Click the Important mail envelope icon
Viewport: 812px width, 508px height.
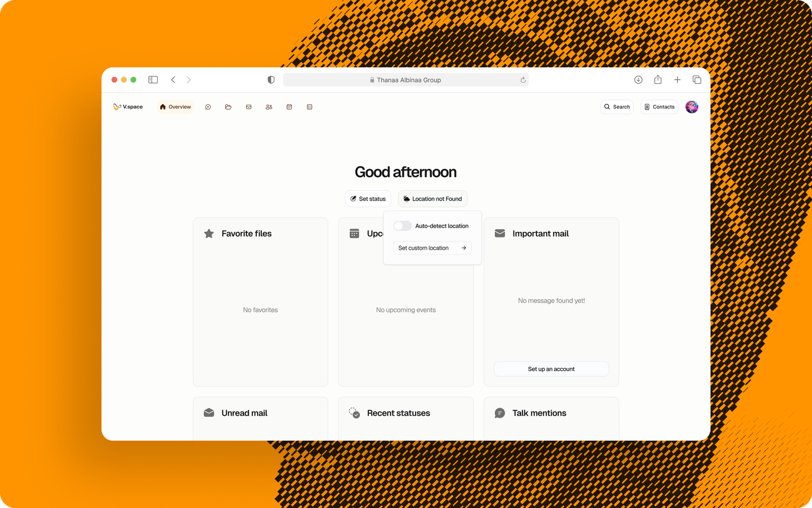point(500,234)
